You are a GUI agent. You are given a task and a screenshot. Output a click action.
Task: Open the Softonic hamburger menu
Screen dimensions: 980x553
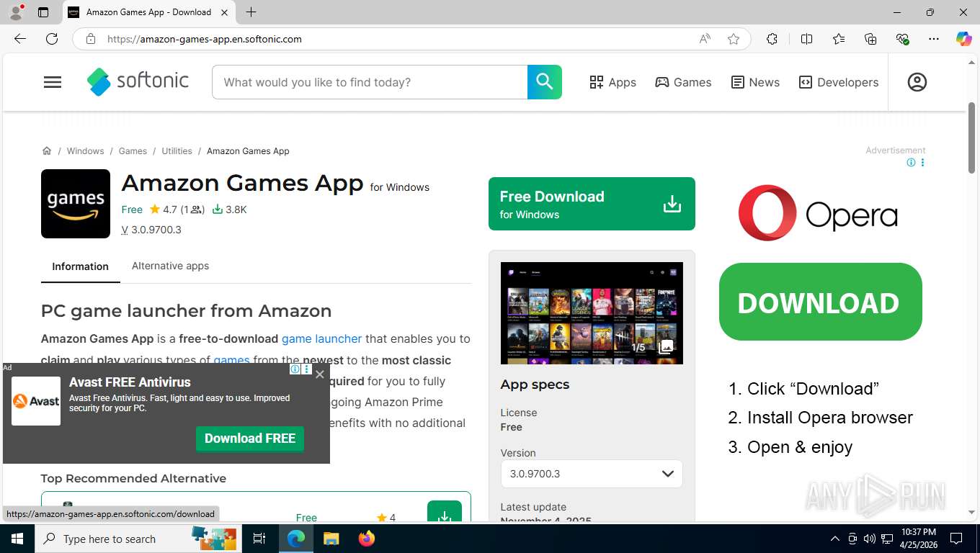click(53, 82)
